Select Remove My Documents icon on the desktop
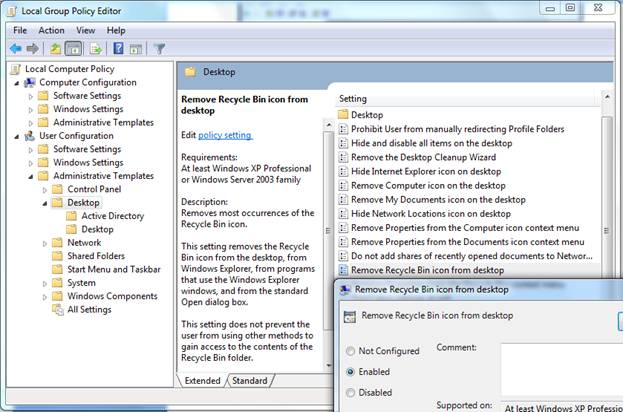The height and width of the screenshot is (412, 623). [x=438, y=200]
